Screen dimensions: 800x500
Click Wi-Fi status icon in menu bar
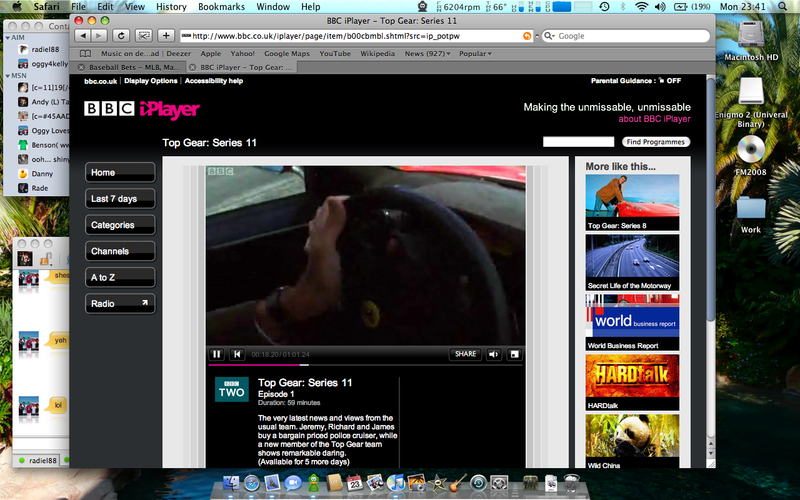(x=642, y=7)
